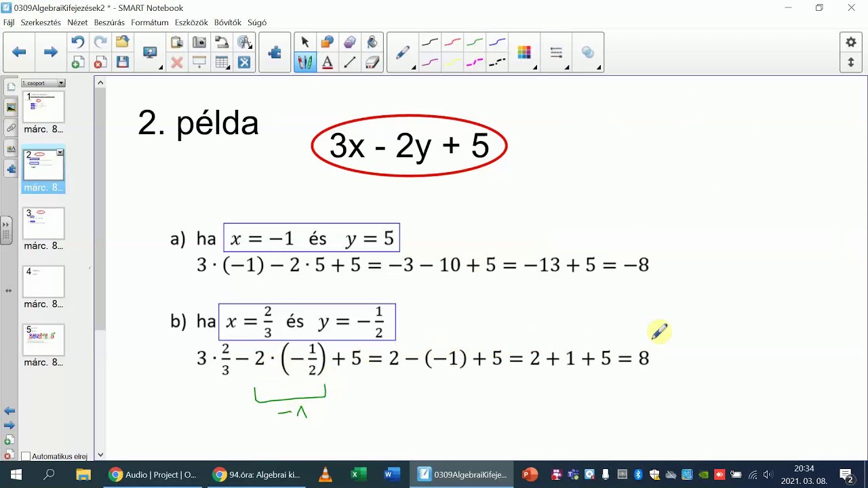Save the notebook file
The image size is (868, 488).
pos(122,62)
